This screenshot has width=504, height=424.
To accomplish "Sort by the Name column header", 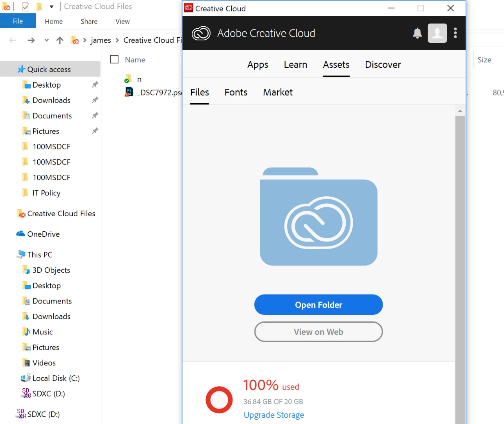I will (135, 60).
